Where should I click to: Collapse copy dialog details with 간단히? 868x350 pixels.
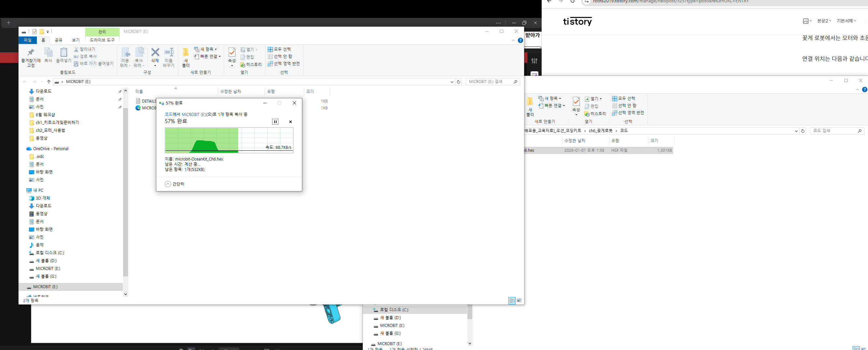pos(175,184)
